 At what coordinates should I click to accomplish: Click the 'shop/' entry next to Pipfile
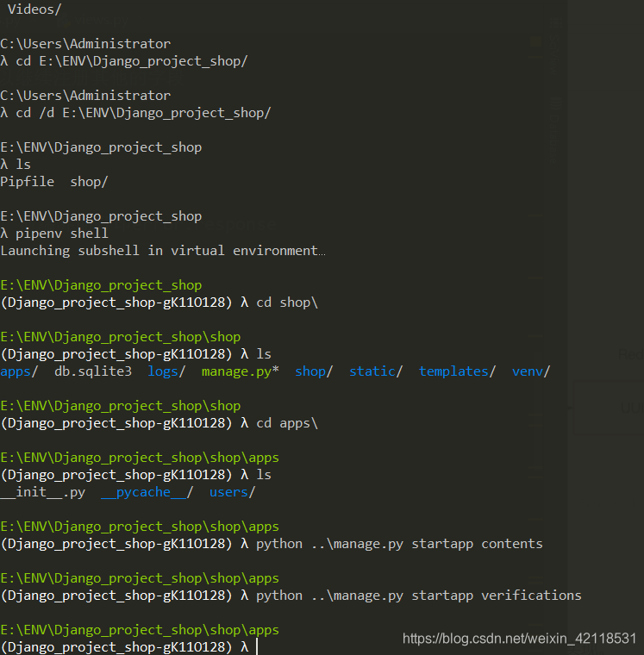(89, 182)
